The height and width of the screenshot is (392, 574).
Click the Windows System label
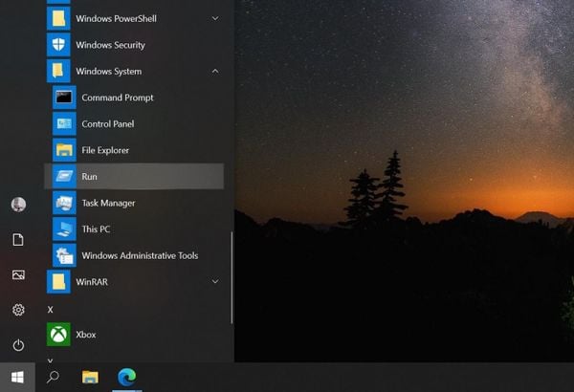[109, 72]
